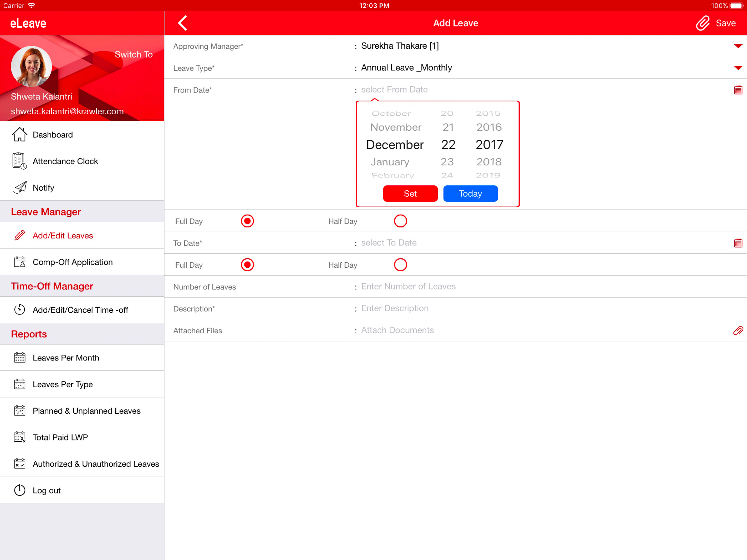Open Surekha Thakare manager selection

[400, 46]
